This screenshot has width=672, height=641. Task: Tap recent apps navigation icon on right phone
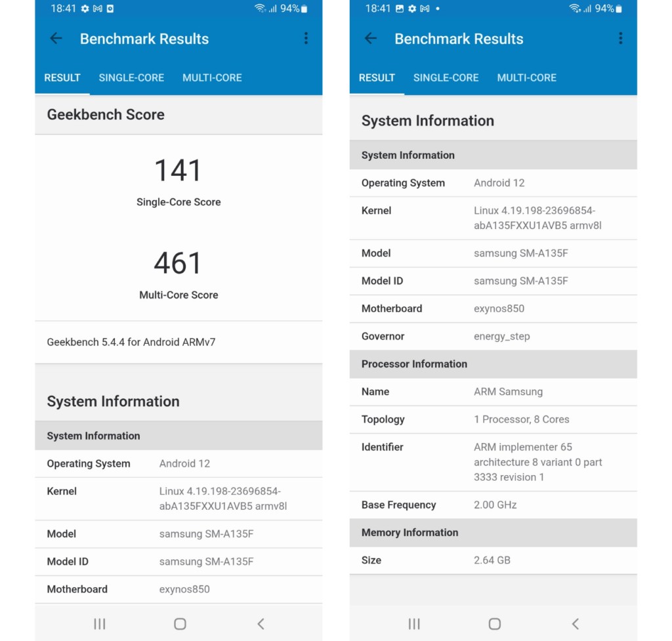point(414,624)
